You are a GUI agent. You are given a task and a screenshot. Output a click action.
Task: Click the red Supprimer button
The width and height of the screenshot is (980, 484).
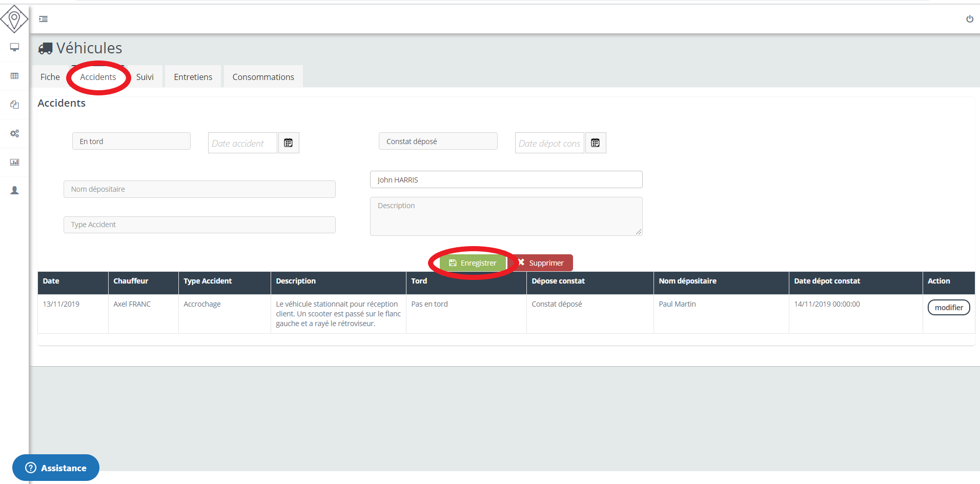[541, 263]
